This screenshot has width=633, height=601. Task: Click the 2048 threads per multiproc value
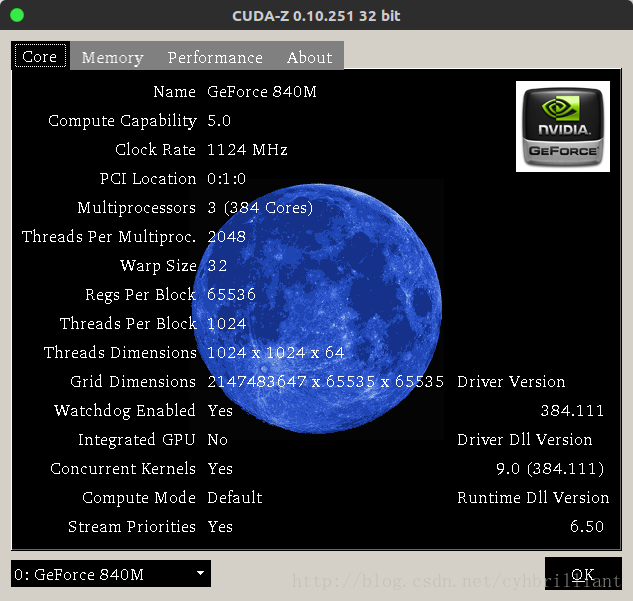click(226, 237)
